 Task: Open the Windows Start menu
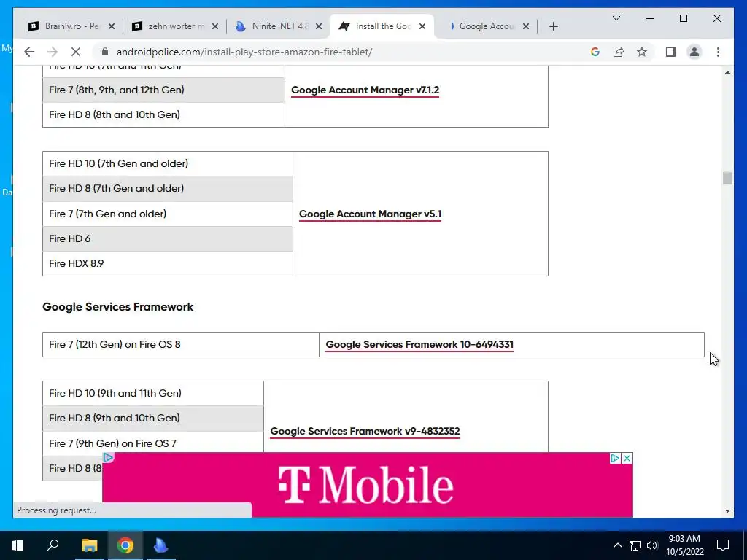(18, 545)
